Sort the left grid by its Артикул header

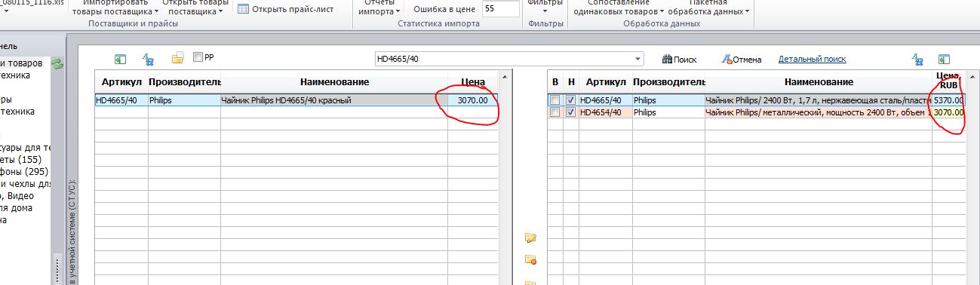121,81
